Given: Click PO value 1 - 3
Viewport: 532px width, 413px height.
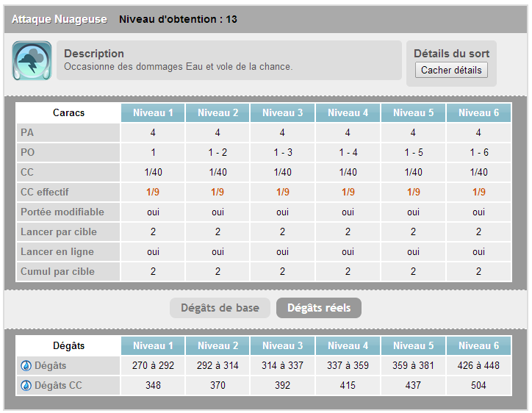Looking at the screenshot, I should (x=283, y=152).
